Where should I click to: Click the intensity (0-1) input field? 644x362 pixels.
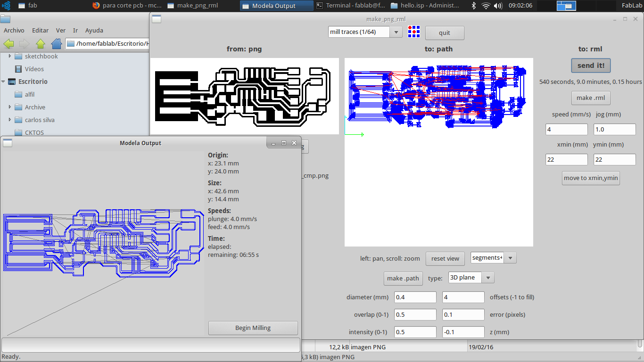tap(415, 332)
